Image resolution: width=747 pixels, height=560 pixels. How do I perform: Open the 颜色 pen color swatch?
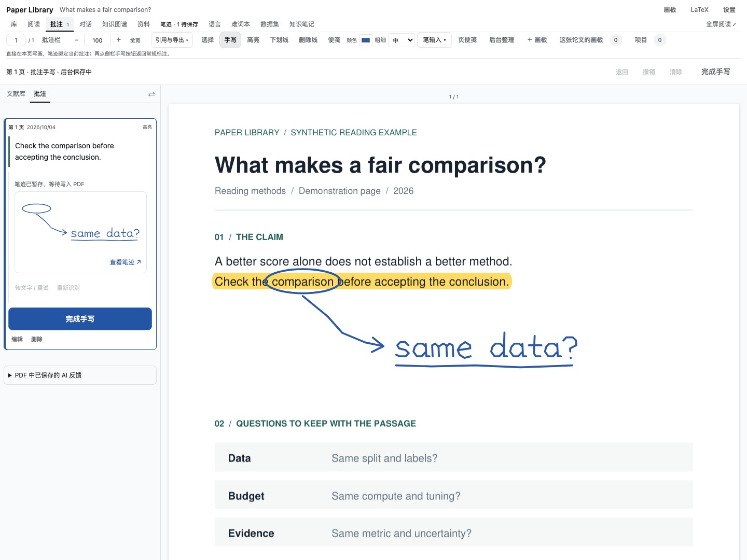click(x=366, y=40)
